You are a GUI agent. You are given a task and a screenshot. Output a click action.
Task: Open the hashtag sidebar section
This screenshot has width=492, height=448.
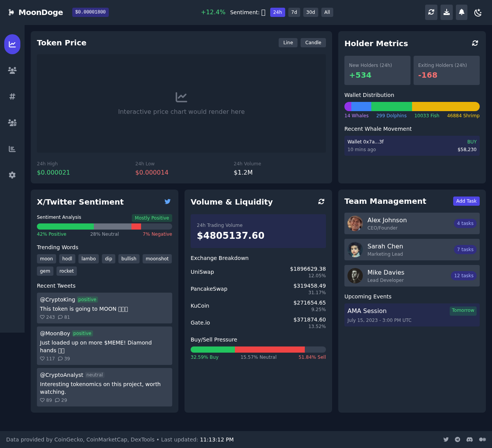(12, 97)
